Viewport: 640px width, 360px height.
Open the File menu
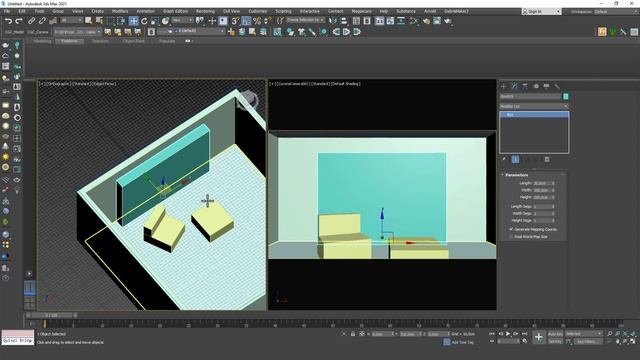[7, 11]
